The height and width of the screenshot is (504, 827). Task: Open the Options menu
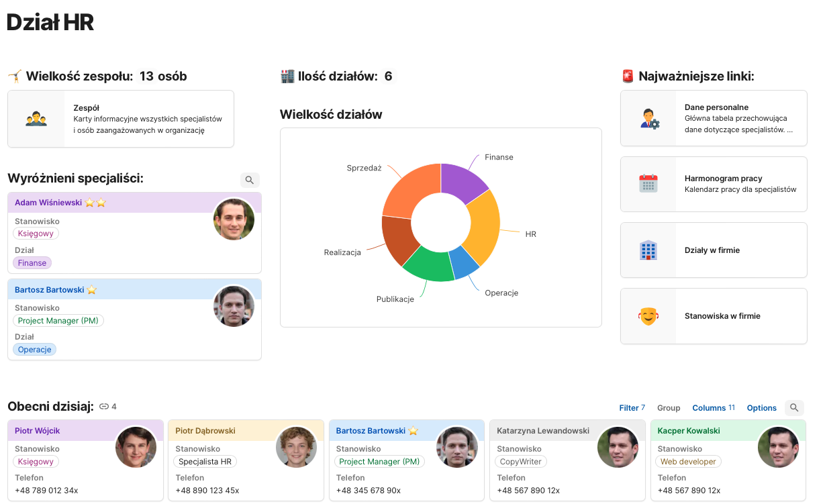tap(761, 408)
